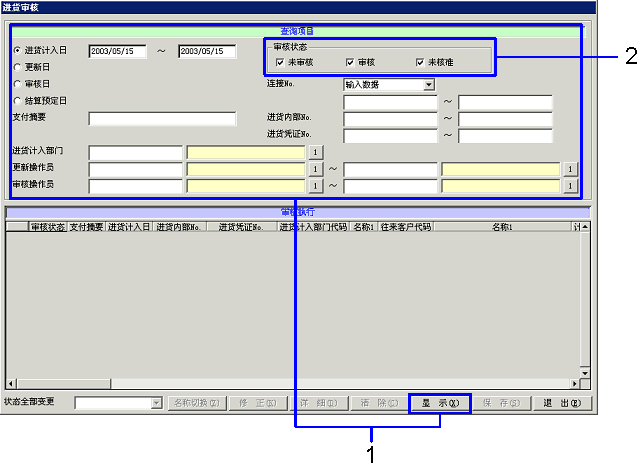Click lookup button at end of 审核操作员 row
The image size is (638, 470).
pyautogui.click(x=570, y=185)
